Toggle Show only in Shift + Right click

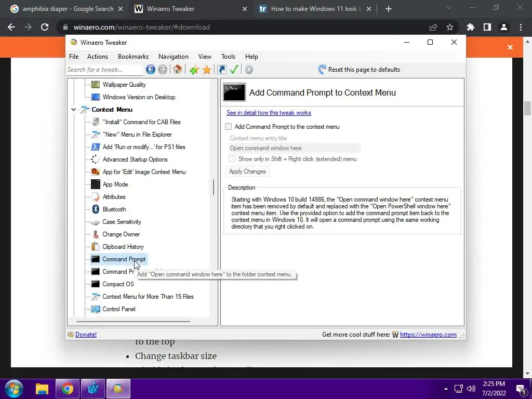pyautogui.click(x=232, y=159)
